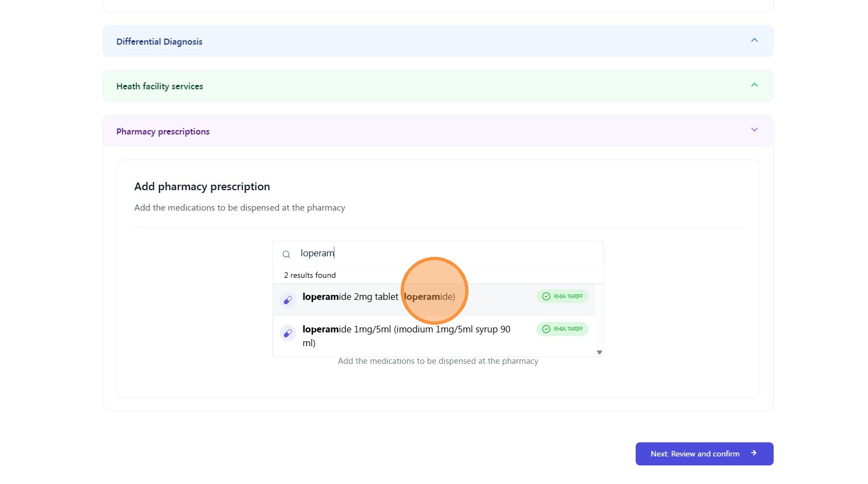Click Next: Review and confirm button
The image size is (868, 484).
[704, 454]
